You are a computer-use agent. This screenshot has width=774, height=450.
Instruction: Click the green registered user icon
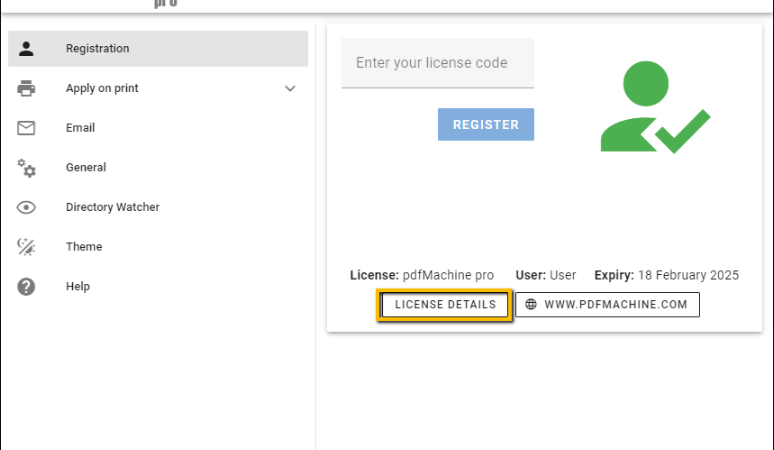(656, 107)
